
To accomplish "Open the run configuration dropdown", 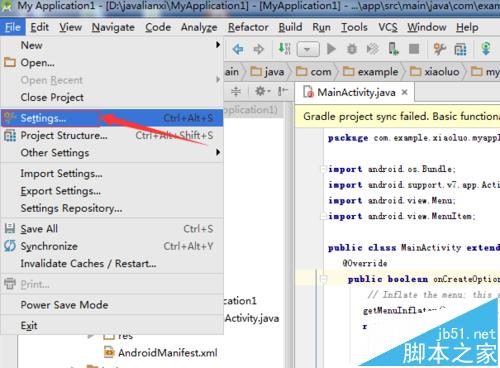I will pyautogui.click(x=308, y=50).
